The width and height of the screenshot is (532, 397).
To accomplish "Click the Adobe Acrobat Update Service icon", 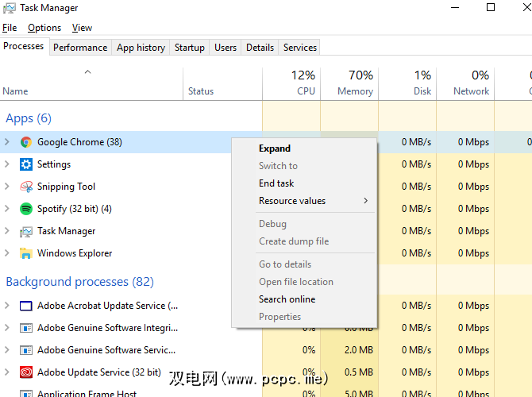I will pos(26,306).
